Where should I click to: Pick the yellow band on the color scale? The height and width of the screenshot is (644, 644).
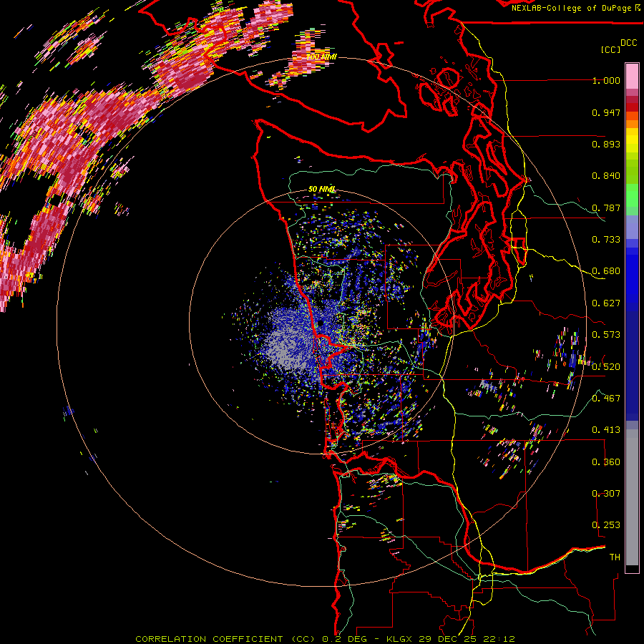[x=632, y=140]
